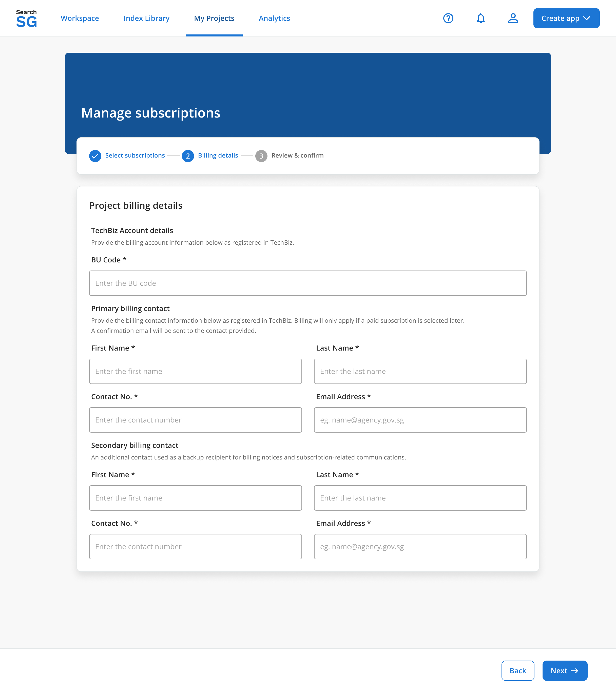Click the TechBiz Account details heading
Image resolution: width=616 pixels, height=693 pixels.
(132, 230)
